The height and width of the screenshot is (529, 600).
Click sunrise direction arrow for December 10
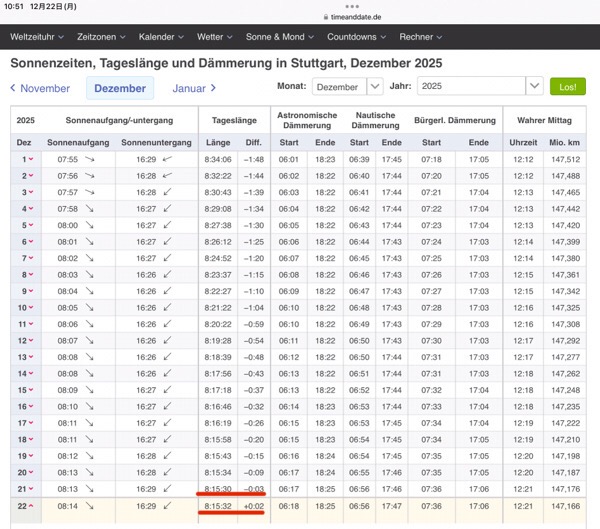pyautogui.click(x=91, y=308)
